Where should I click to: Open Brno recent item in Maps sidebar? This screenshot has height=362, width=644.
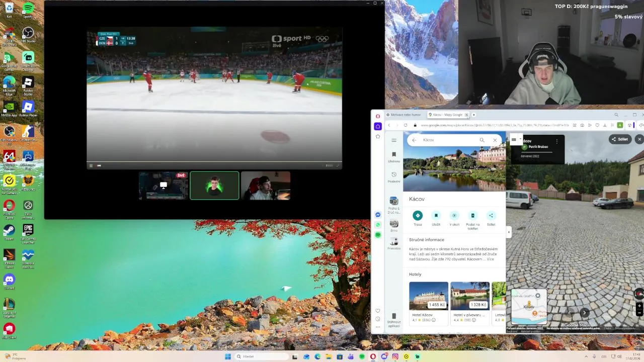pos(394,225)
